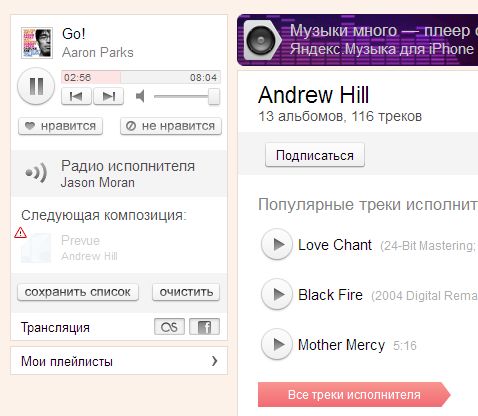Viewport: 478px width, 416px height.
Task: Like the track with нравится button
Action: (x=60, y=126)
